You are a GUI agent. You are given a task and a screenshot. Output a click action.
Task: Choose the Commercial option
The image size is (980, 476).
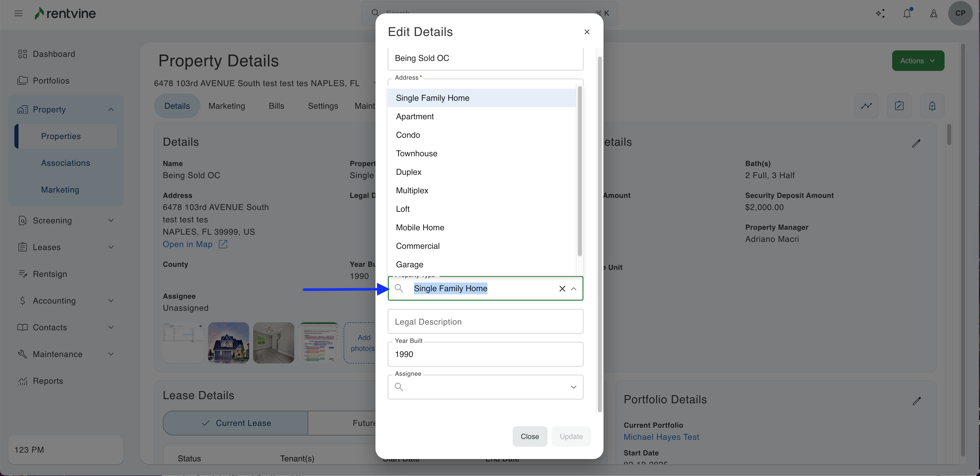point(417,246)
